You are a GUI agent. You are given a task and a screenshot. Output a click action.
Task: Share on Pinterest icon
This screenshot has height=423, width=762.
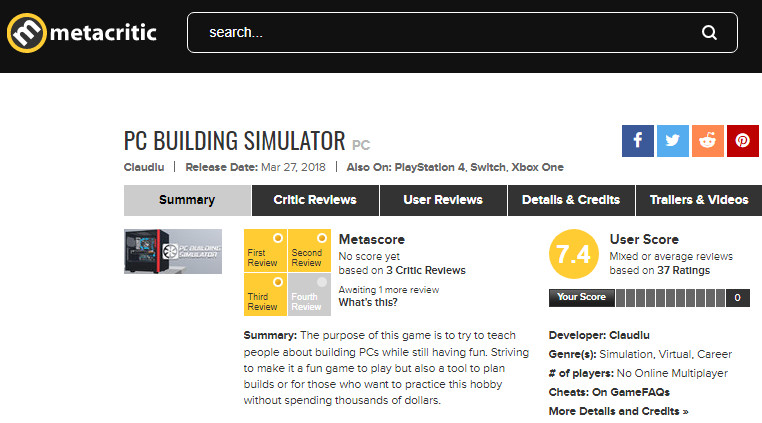pyautogui.click(x=743, y=141)
